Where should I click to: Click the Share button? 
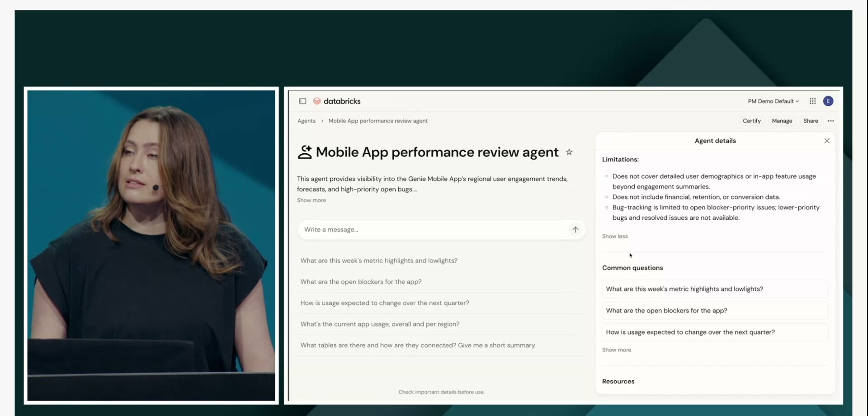point(811,121)
